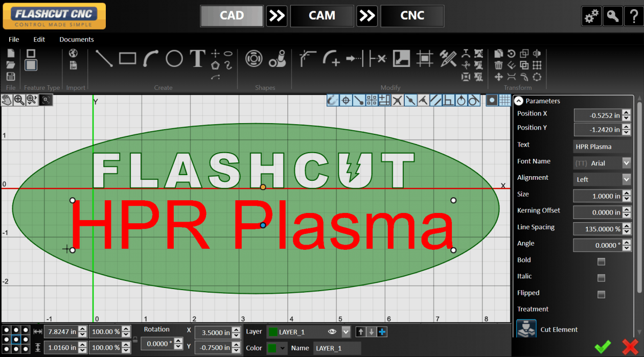Activate the Circle drawing tool
The height and width of the screenshot is (357, 644).
174,58
